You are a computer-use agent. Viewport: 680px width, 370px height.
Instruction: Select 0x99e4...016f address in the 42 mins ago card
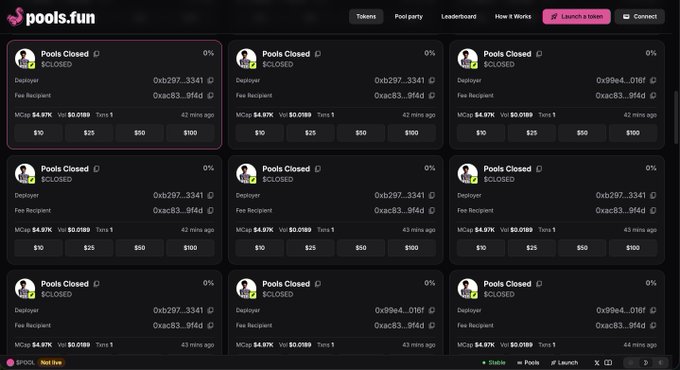[621, 80]
